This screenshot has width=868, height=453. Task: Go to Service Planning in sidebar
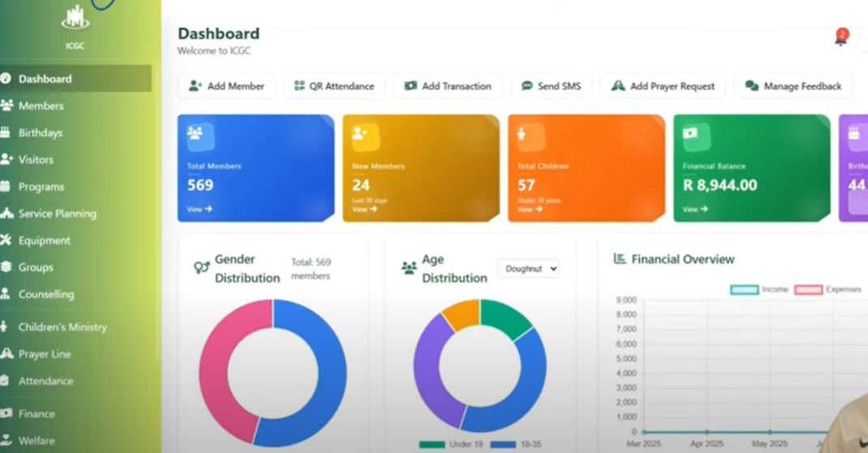(x=57, y=214)
